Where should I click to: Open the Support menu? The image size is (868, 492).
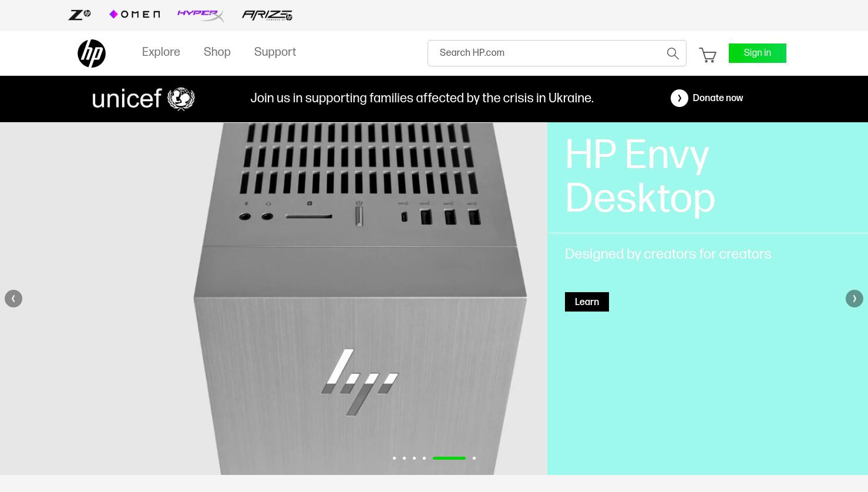click(275, 52)
